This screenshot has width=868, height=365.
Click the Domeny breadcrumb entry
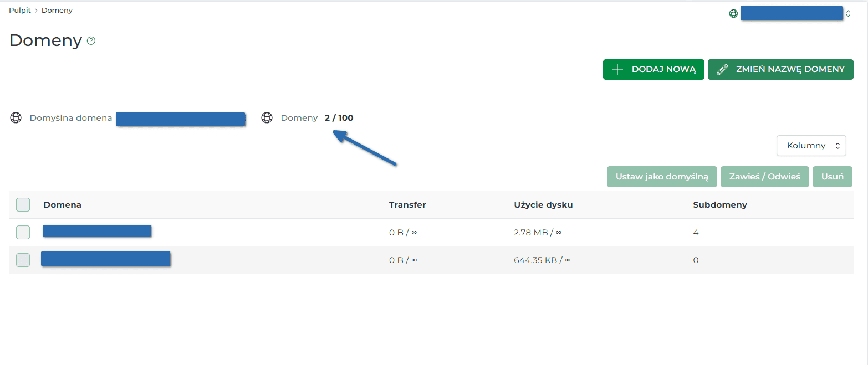[x=57, y=11]
